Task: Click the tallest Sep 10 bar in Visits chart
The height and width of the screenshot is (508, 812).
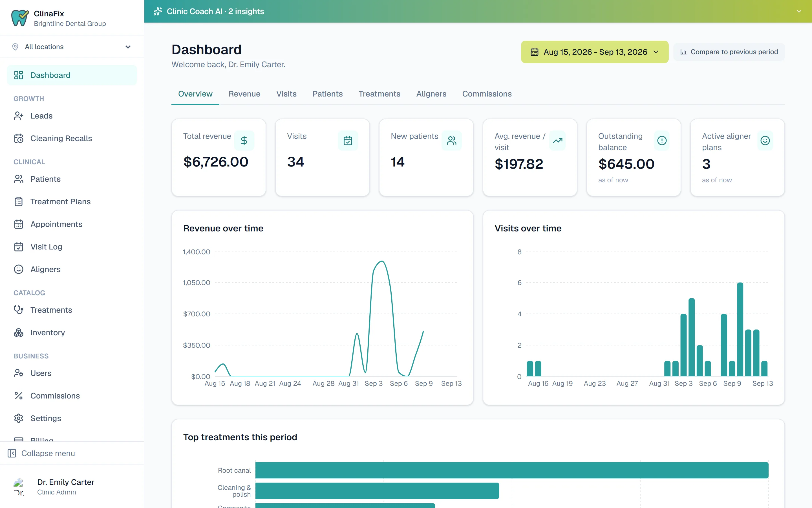Action: point(740,329)
